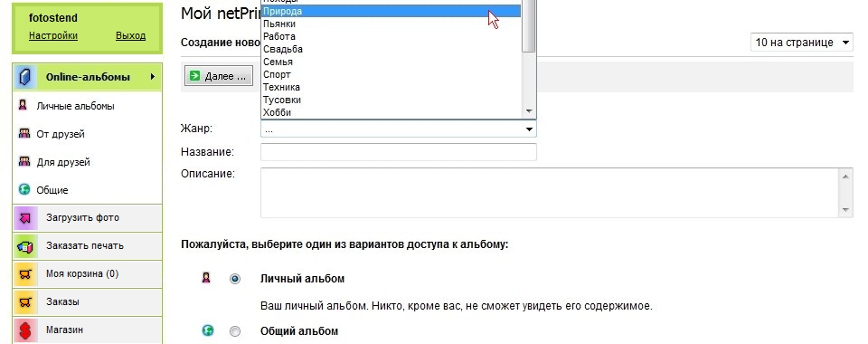Click the Загрузить фото upload arrow icon
Image resolution: width=868 pixels, height=344 pixels.
click(25, 218)
